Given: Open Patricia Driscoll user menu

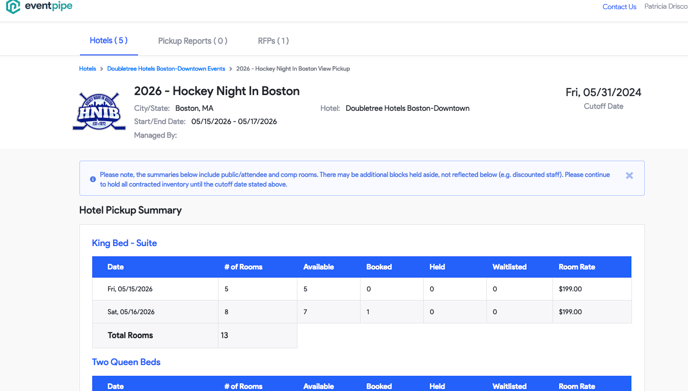Looking at the screenshot, I should coord(666,6).
